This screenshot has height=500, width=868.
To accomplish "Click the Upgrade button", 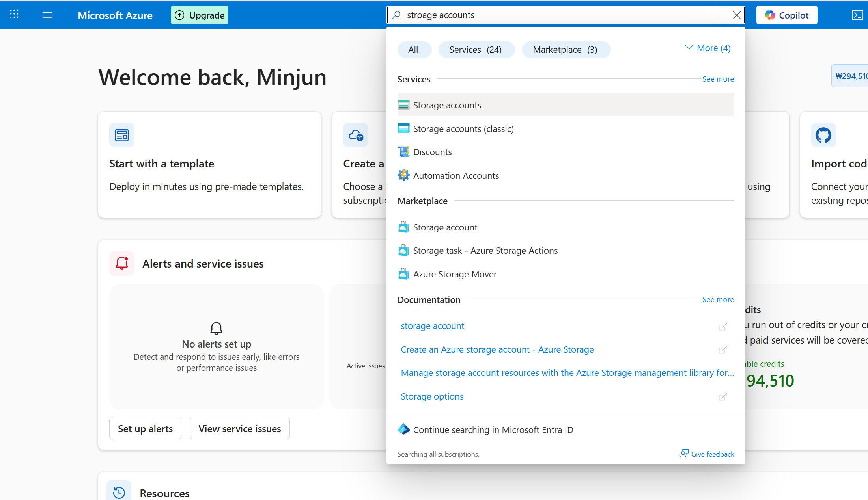I will pyautogui.click(x=200, y=15).
